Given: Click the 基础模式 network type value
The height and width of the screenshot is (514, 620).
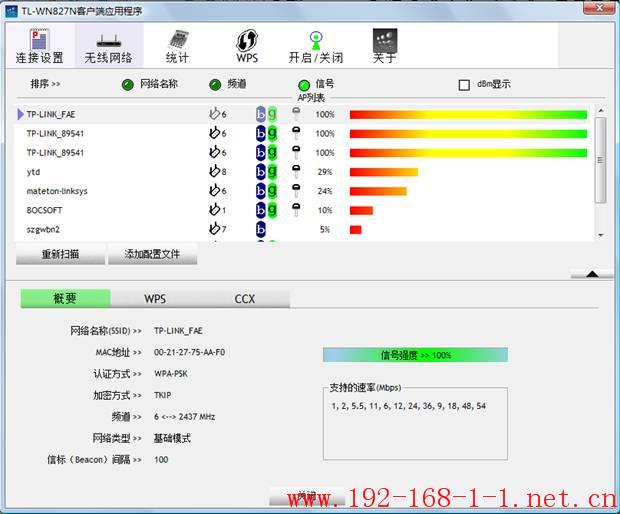Looking at the screenshot, I should [172, 438].
